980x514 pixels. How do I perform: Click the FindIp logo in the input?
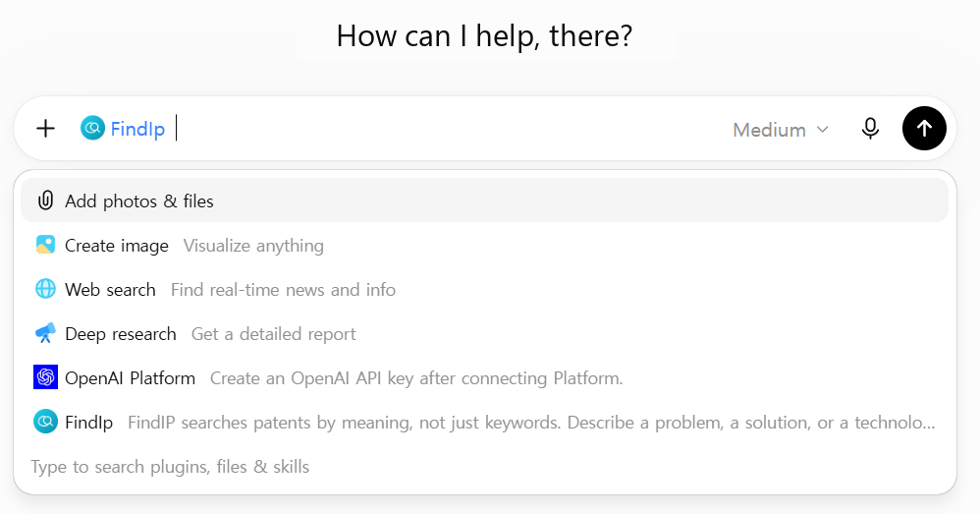[x=92, y=128]
